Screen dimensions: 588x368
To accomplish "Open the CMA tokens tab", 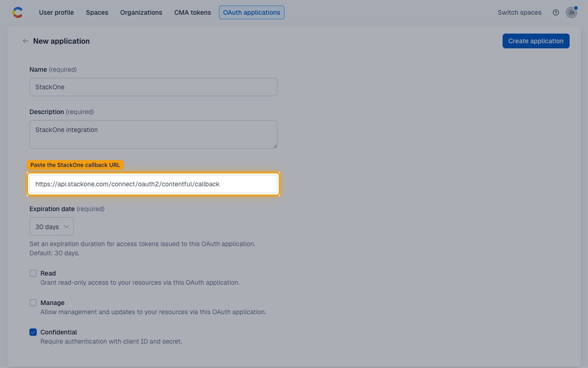I will (192, 12).
